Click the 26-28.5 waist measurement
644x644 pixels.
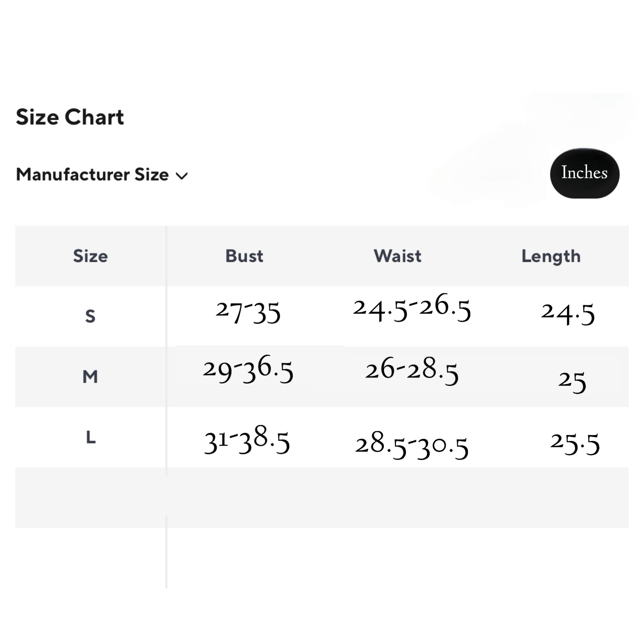[x=412, y=371]
